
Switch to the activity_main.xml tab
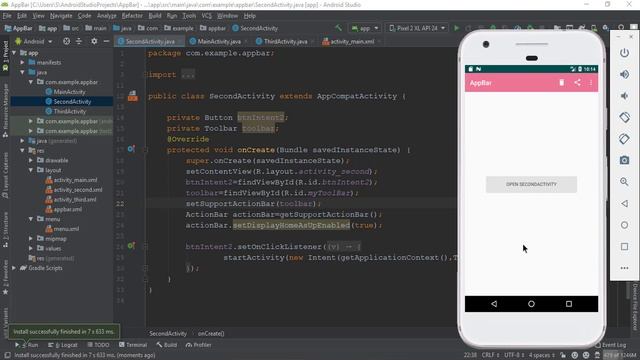point(352,42)
